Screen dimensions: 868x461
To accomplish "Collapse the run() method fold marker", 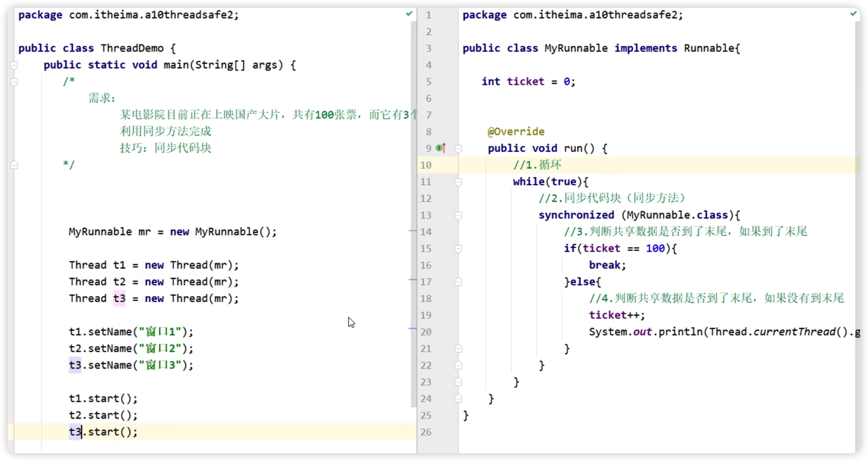I will (x=458, y=148).
